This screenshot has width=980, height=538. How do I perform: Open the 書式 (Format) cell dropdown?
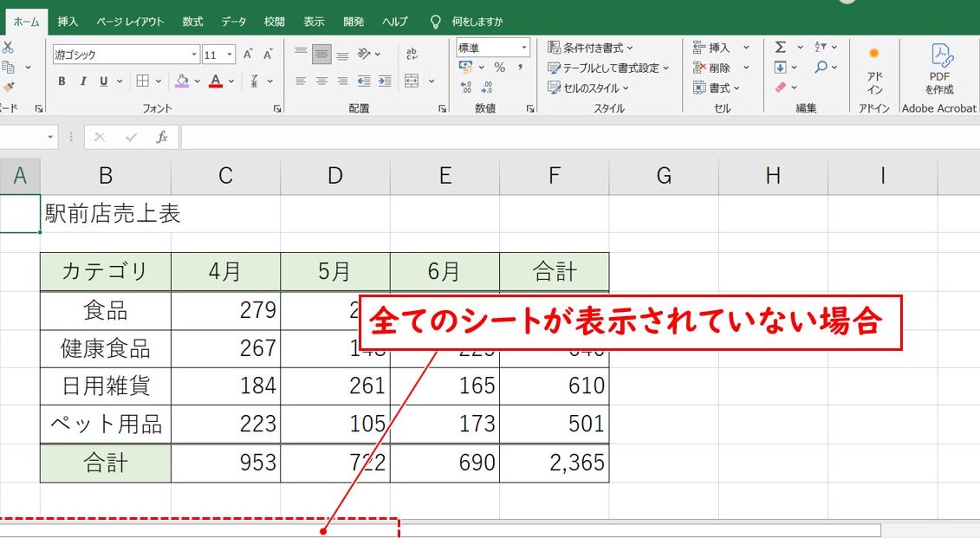tap(717, 88)
